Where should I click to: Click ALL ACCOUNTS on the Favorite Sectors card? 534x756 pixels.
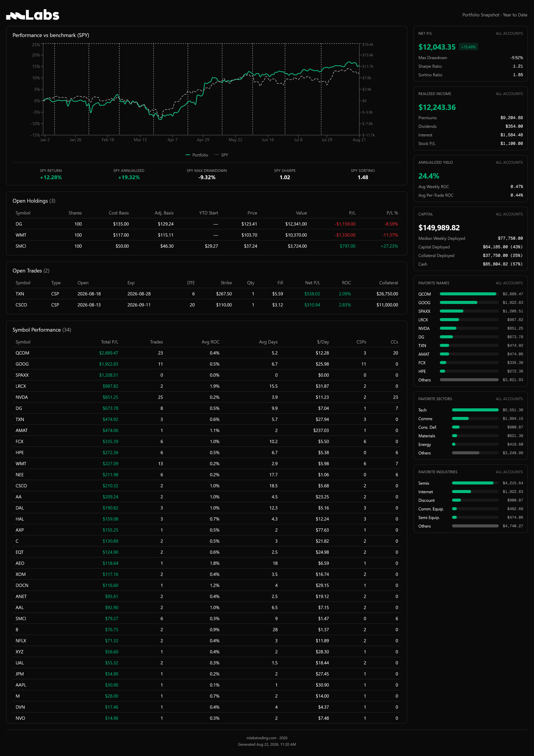(x=509, y=399)
